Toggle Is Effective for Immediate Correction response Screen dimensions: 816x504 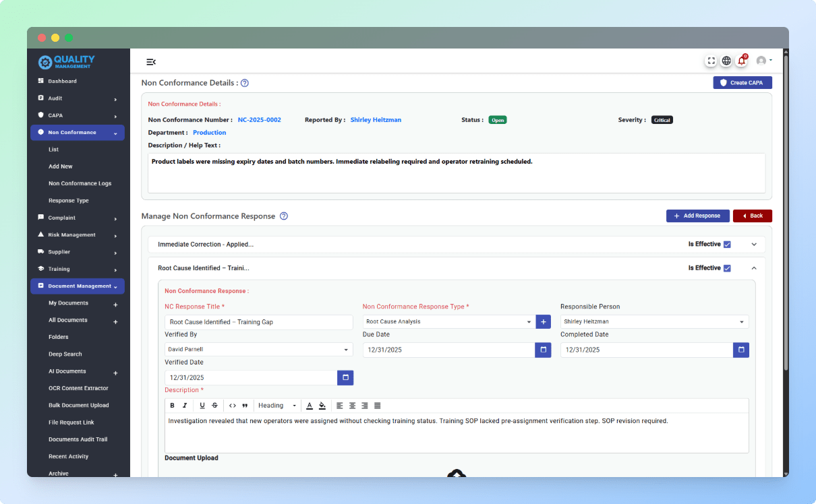728,243
